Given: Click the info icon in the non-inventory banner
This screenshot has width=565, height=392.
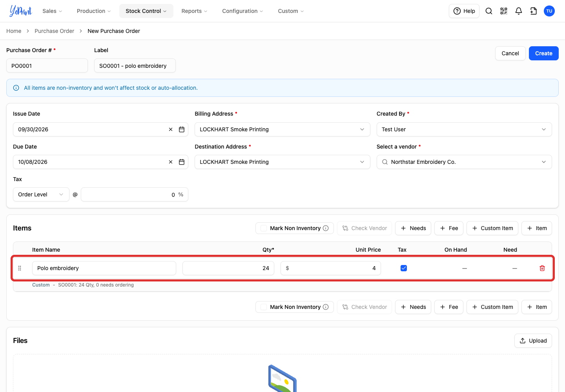Looking at the screenshot, I should click(x=16, y=88).
